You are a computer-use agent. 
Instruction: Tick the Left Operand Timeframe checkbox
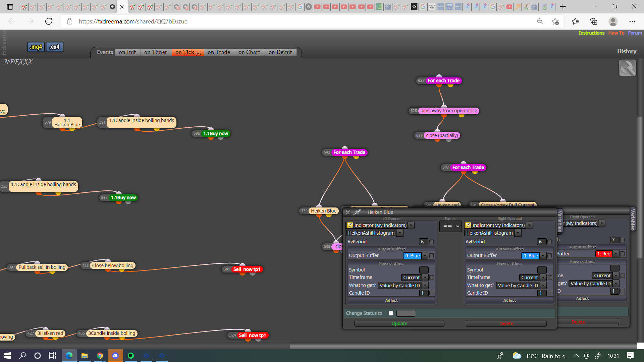(432, 278)
